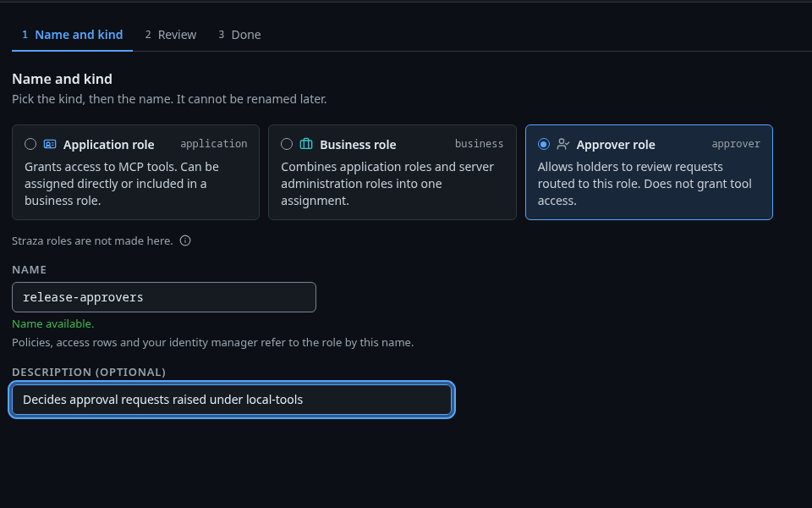Click "Policies, access rows and your identity manager" hint
The height and width of the screenshot is (508, 812).
tap(213, 343)
